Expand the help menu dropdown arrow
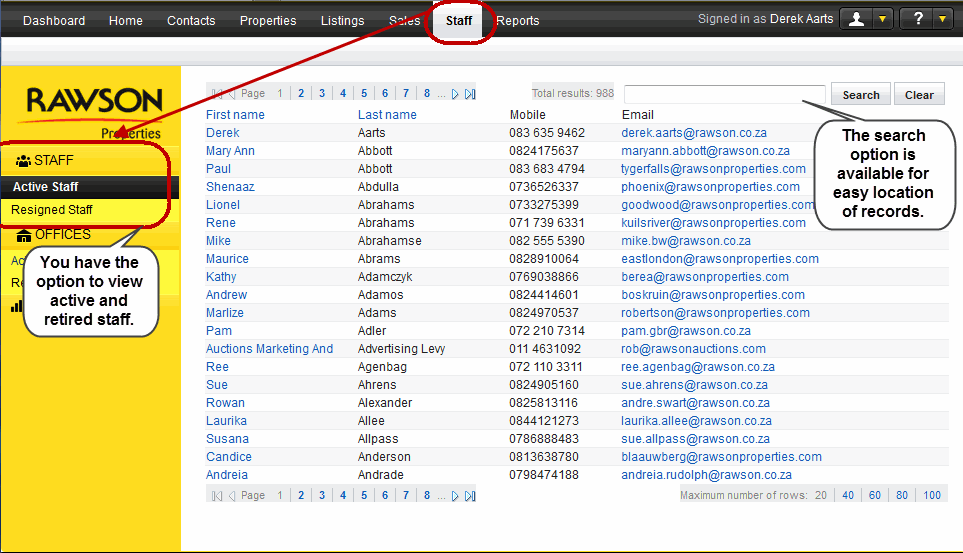963x553 pixels. pos(941,19)
